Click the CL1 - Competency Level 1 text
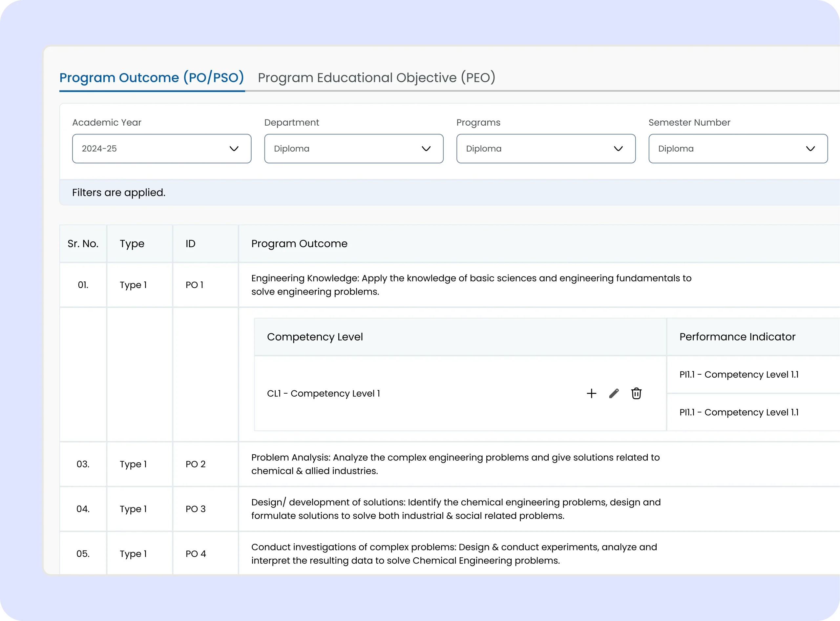The width and height of the screenshot is (840, 621). [x=323, y=394]
